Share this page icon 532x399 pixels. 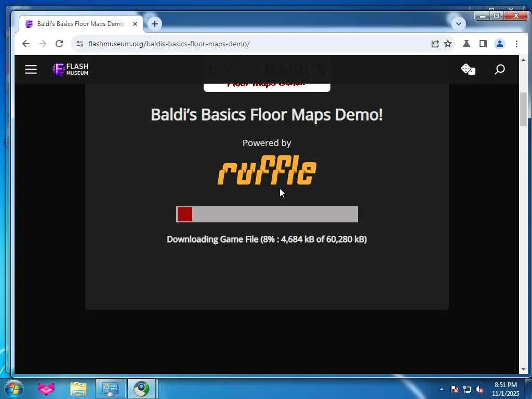435,44
